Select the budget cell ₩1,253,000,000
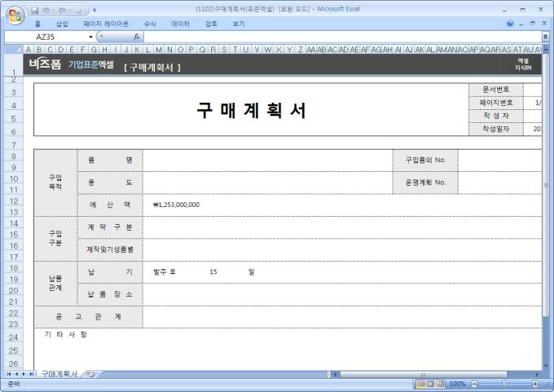This screenshot has width=554, height=392. pos(176,205)
